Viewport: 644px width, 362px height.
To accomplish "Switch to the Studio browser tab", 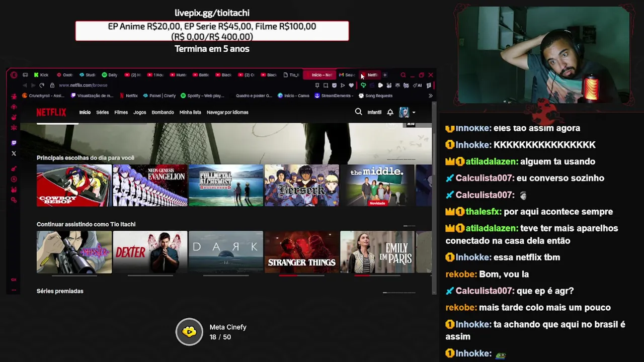I will click(x=87, y=75).
